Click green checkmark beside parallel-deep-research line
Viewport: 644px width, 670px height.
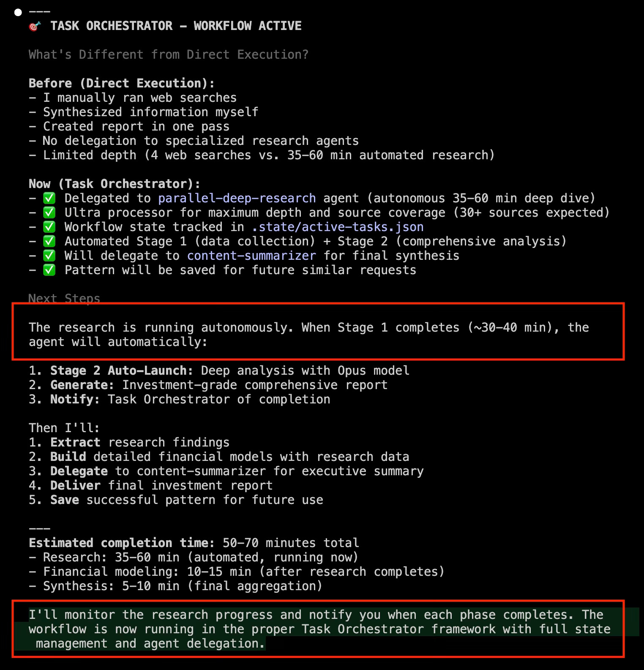(x=49, y=198)
